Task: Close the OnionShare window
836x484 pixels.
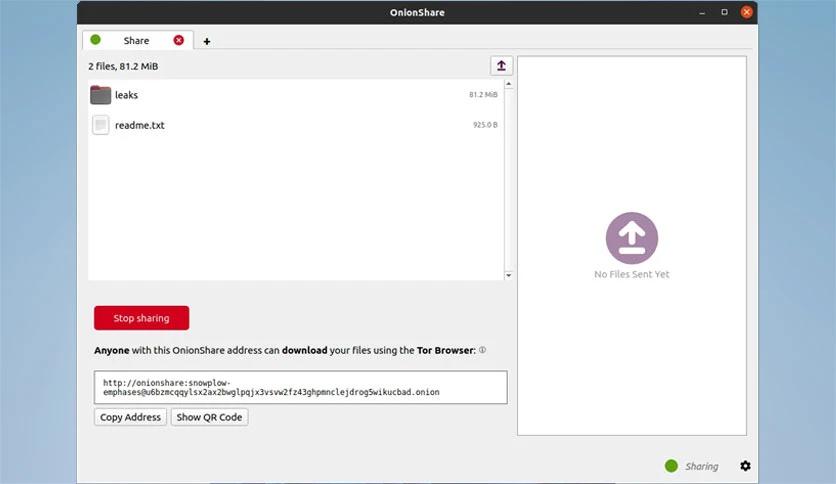Action: pos(746,12)
